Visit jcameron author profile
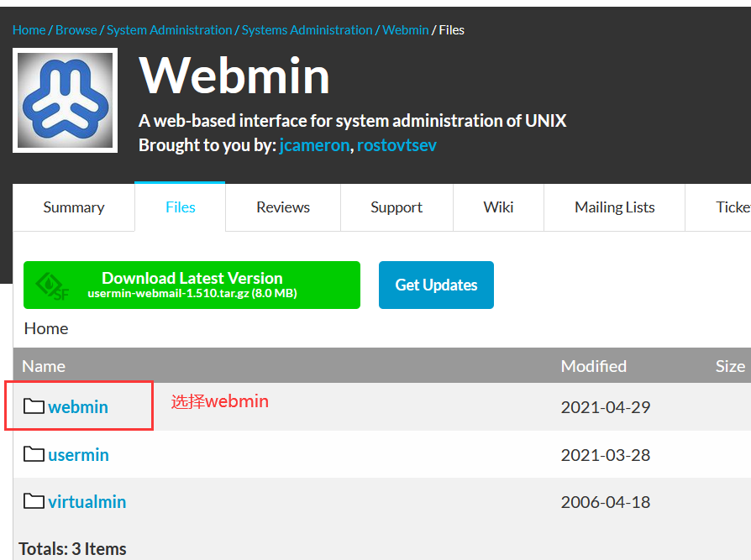 (314, 145)
